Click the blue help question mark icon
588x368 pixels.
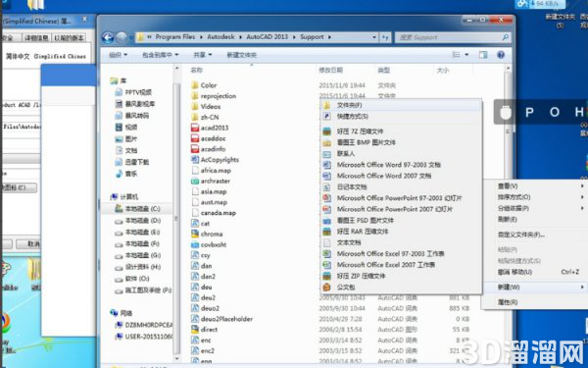click(x=501, y=55)
